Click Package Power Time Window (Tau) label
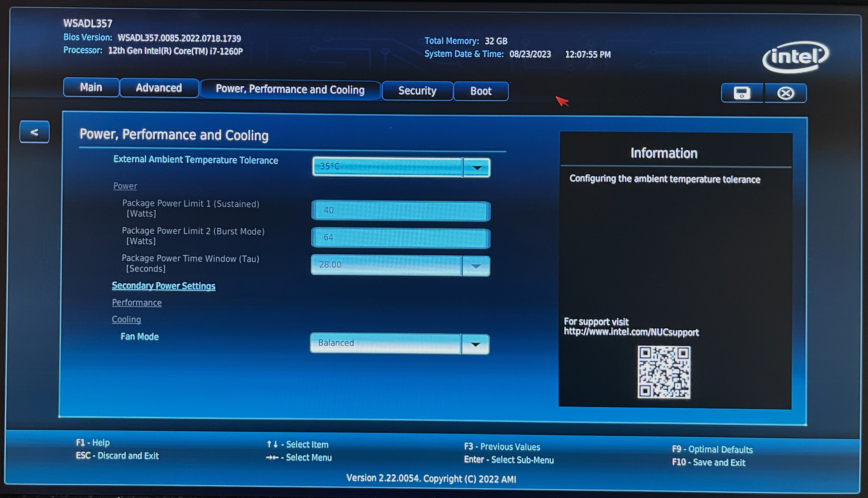 tap(190, 263)
